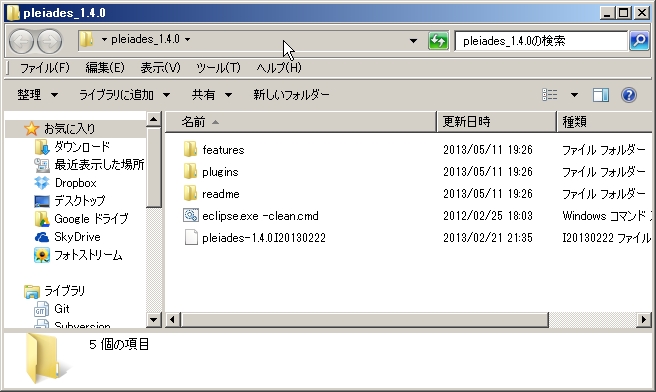
Task: Click the Downloads folder icon in the sidebar
Action: pos(42,147)
